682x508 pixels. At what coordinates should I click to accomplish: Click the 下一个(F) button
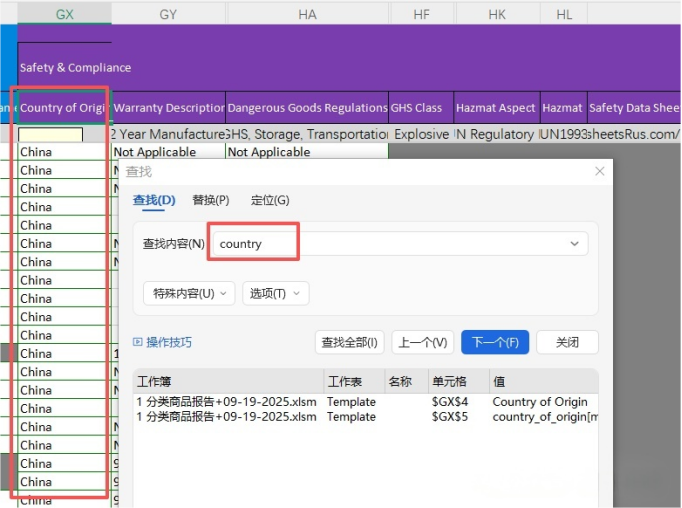tap(494, 342)
